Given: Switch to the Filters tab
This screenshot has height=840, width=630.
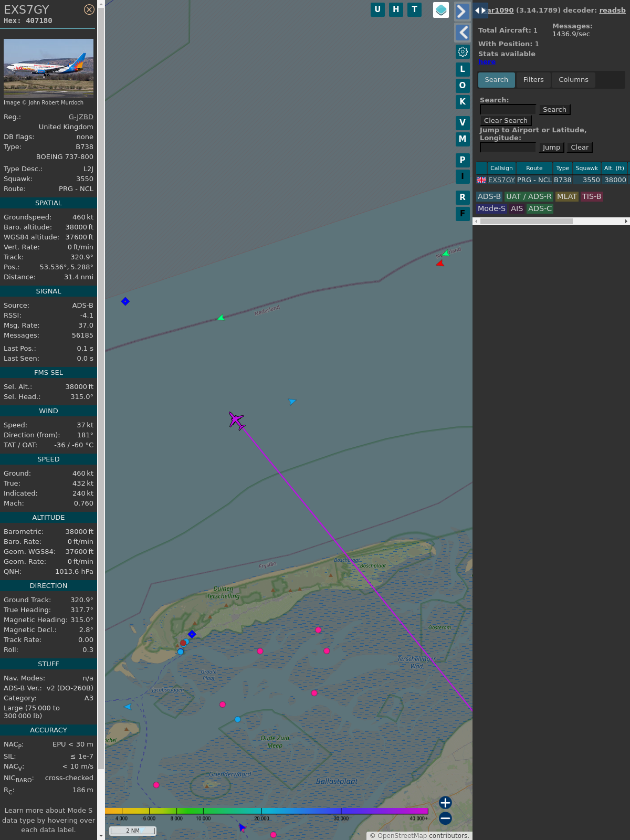Looking at the screenshot, I should (533, 80).
